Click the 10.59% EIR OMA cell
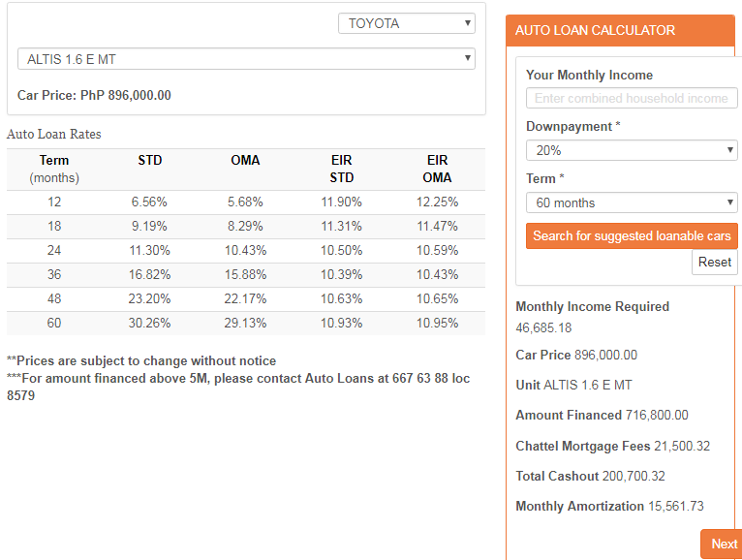This screenshot has height=560, width=742. click(437, 250)
